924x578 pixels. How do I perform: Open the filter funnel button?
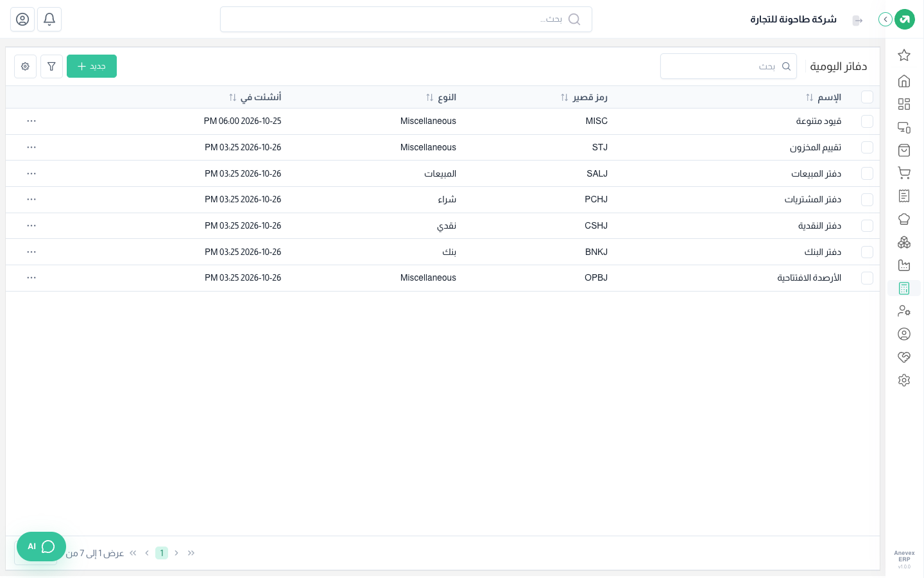click(x=51, y=66)
